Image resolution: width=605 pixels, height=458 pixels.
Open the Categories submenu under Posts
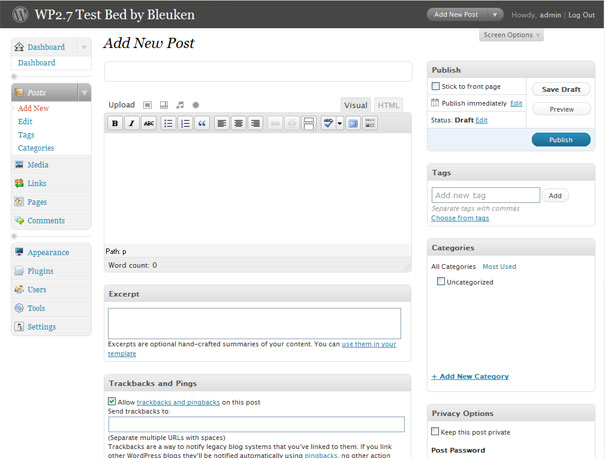36,148
